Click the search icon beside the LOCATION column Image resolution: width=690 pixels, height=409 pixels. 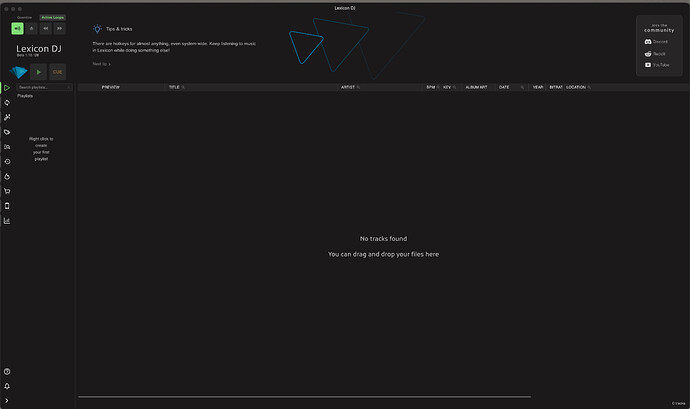pyautogui.click(x=589, y=87)
